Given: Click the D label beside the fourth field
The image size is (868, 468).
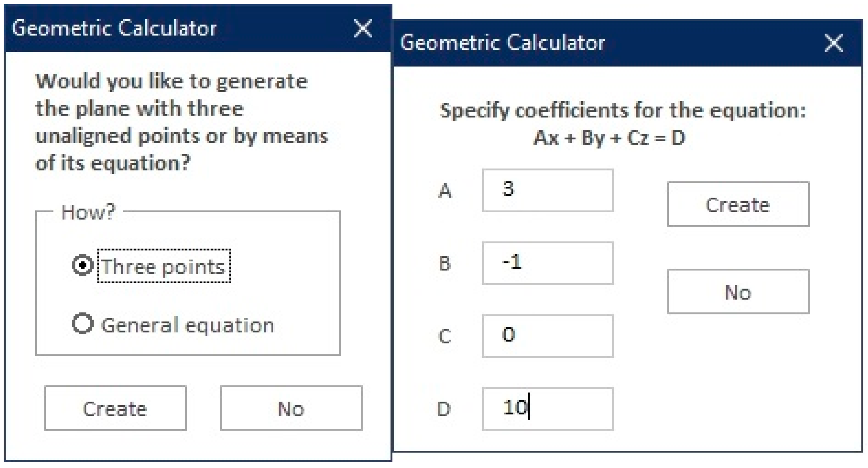Looking at the screenshot, I should coord(444,409).
